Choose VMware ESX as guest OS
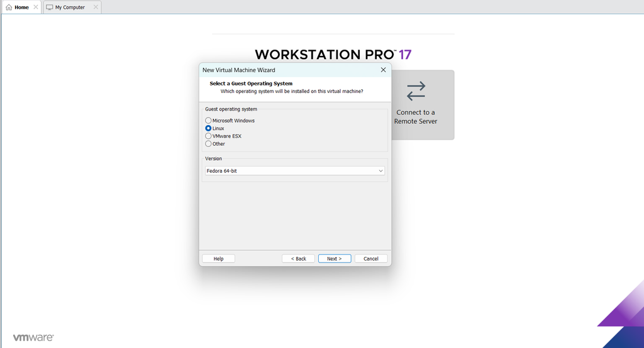This screenshot has height=348, width=644. [208, 136]
